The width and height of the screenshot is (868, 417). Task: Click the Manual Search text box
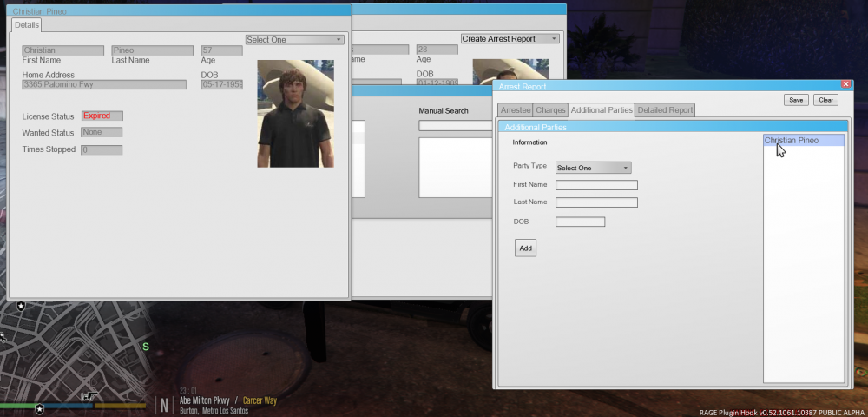pyautogui.click(x=456, y=126)
